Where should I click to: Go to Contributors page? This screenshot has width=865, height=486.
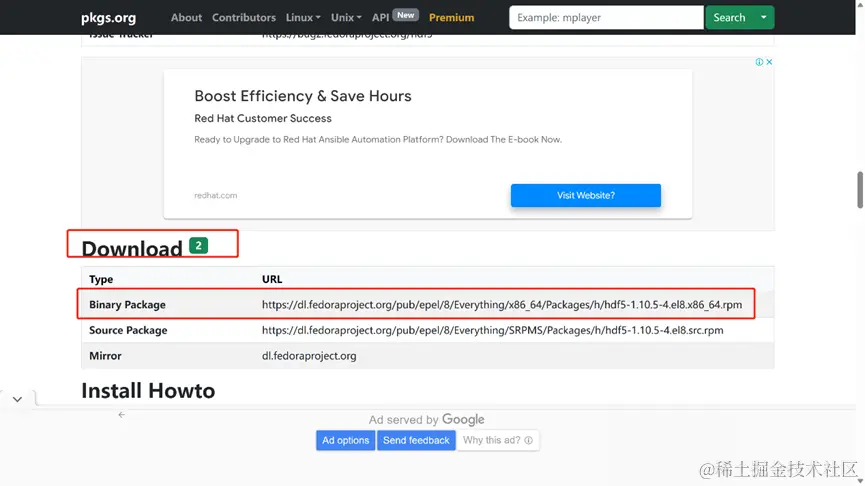pyautogui.click(x=243, y=18)
